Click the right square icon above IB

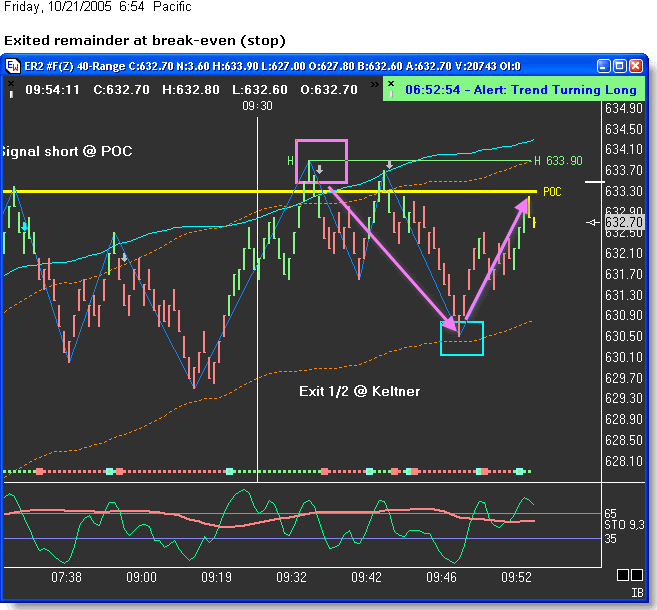(636, 575)
